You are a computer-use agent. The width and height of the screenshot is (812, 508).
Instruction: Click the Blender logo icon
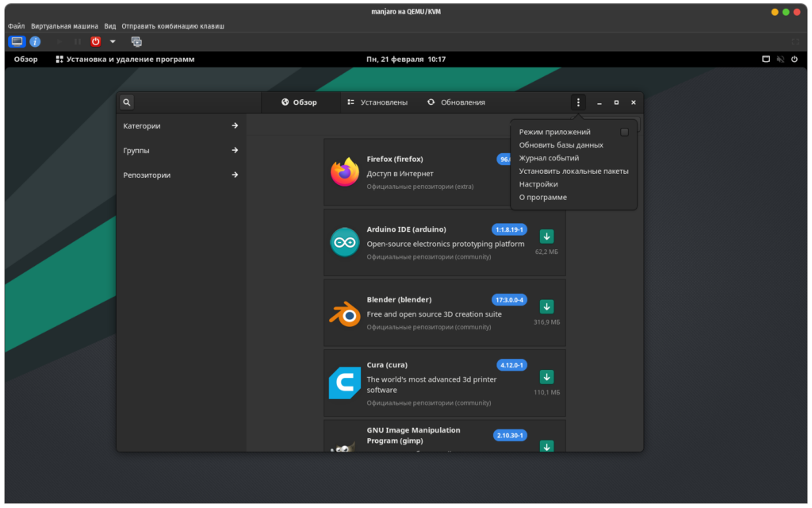345,314
